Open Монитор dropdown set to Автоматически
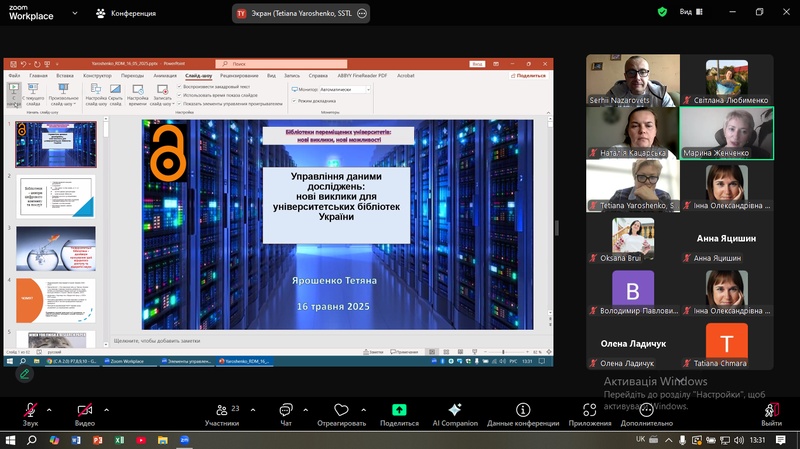800x449 pixels. click(344, 89)
